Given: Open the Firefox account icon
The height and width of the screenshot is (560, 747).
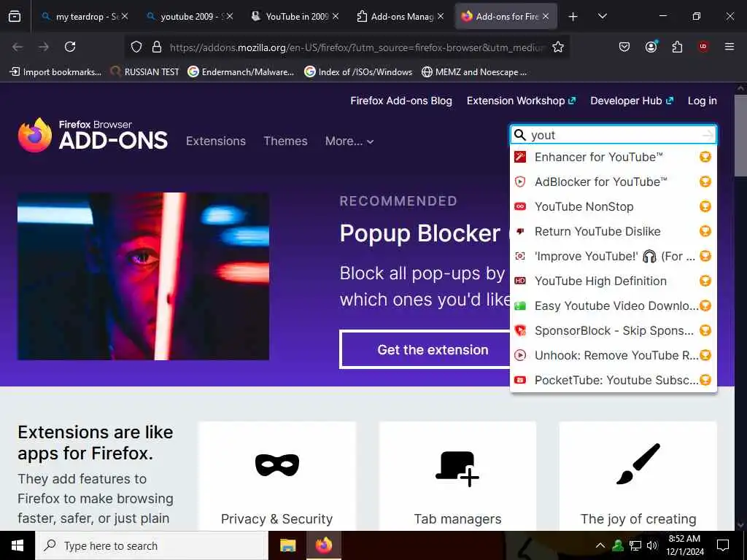Looking at the screenshot, I should coord(651,47).
